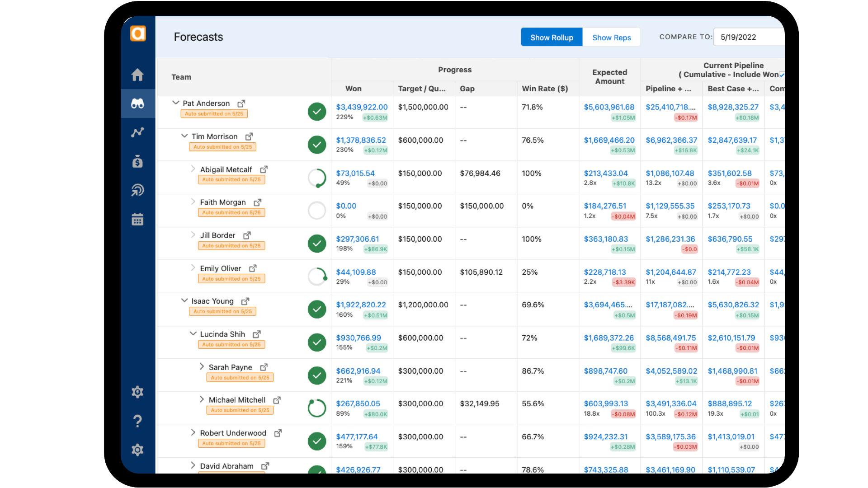The height and width of the screenshot is (488, 868).
Task: Open the radar signal sidebar icon
Action: click(x=137, y=190)
